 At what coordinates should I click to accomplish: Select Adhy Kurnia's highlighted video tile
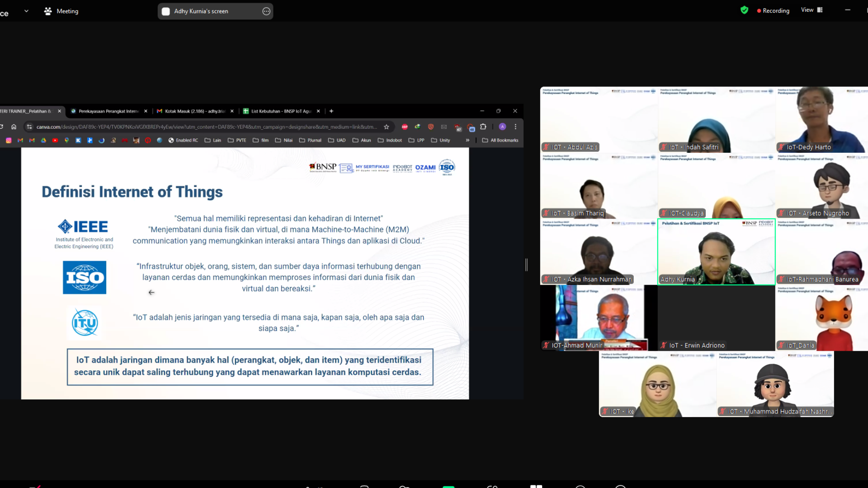coord(717,252)
